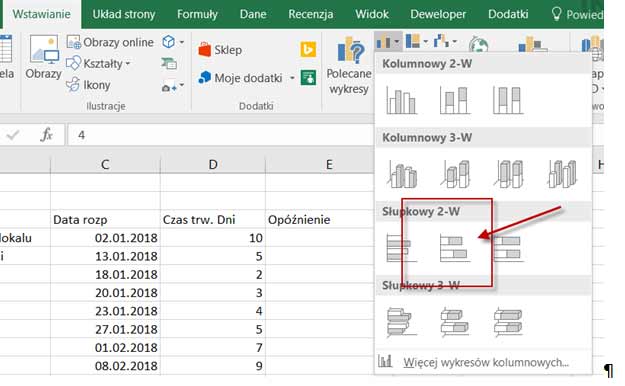Open Polecane wykresy recommended charts
This screenshot has width=625, height=386.
(349, 66)
